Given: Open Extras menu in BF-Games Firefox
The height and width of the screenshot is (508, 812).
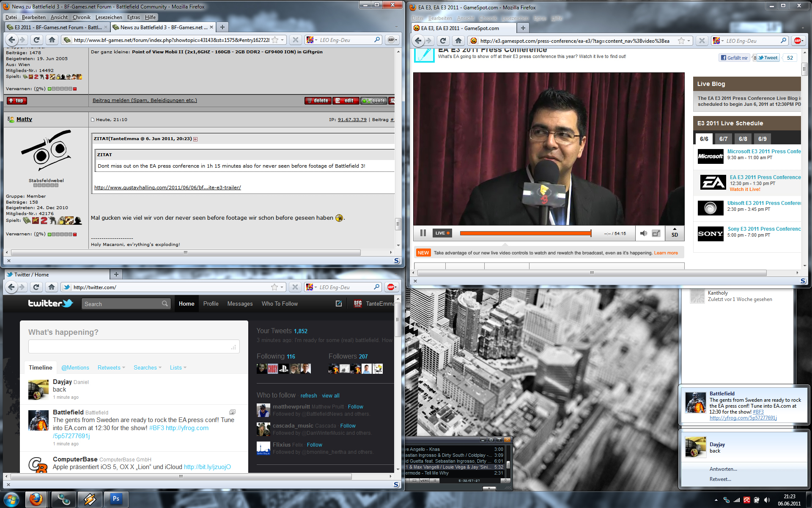Looking at the screenshot, I should (133, 17).
